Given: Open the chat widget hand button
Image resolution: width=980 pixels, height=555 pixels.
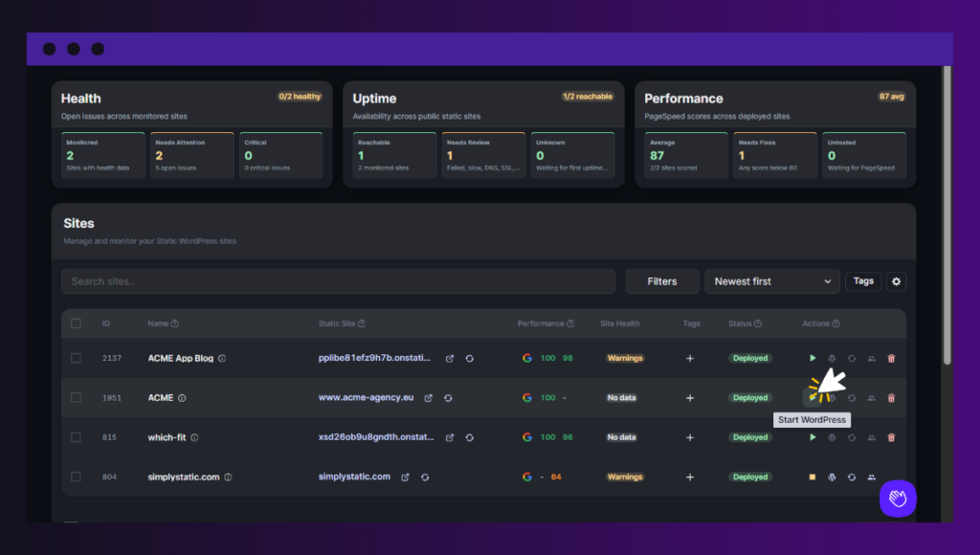Looking at the screenshot, I should click(x=898, y=499).
